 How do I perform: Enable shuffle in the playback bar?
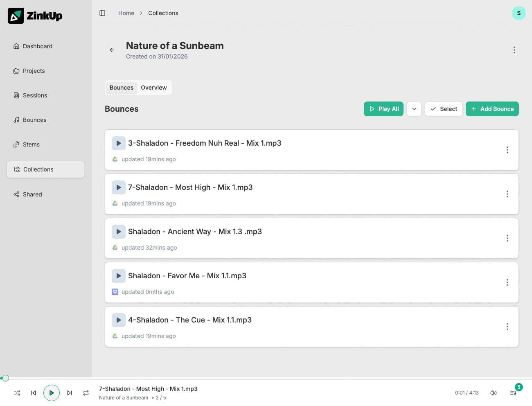pyautogui.click(x=17, y=392)
